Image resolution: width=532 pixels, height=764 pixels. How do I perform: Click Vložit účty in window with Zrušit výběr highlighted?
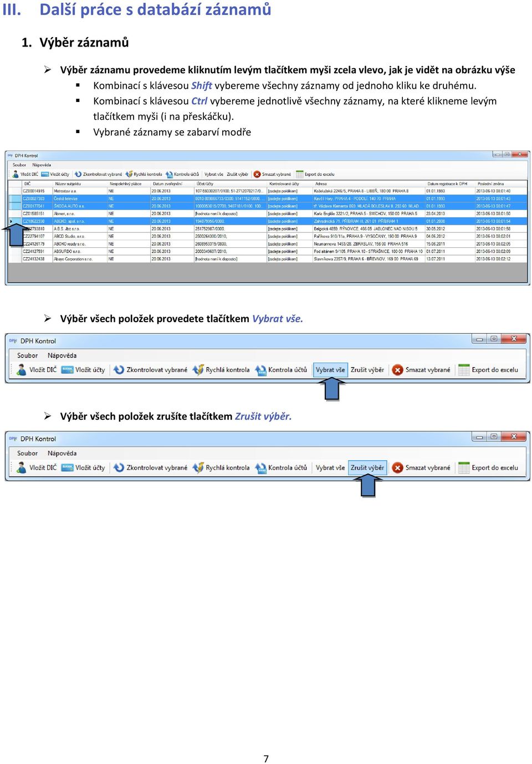click(x=83, y=467)
